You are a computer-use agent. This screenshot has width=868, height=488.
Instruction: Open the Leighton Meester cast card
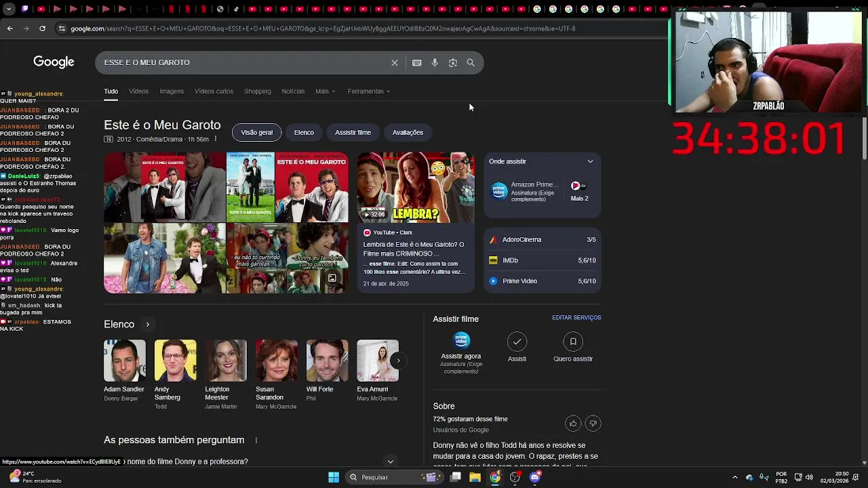(x=225, y=374)
